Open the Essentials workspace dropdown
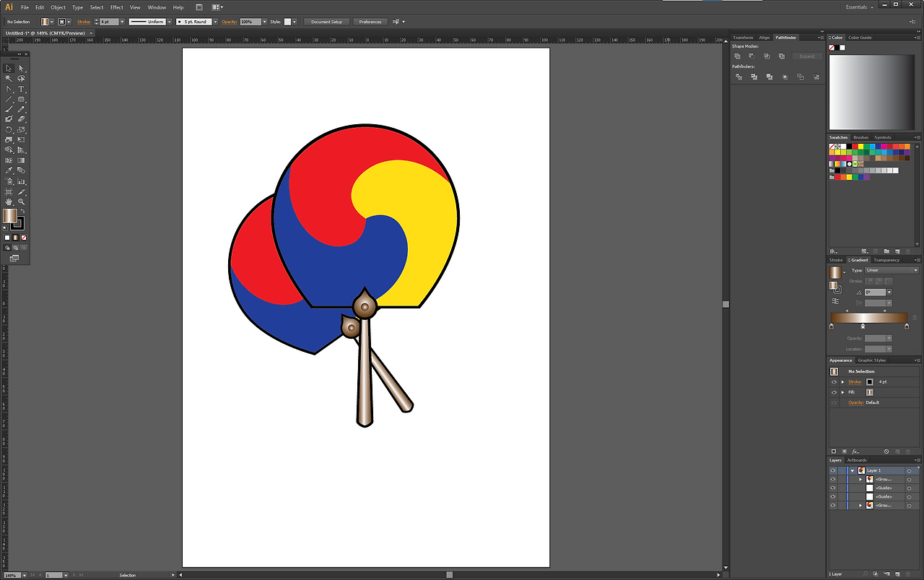The width and height of the screenshot is (924, 580). tap(860, 7)
